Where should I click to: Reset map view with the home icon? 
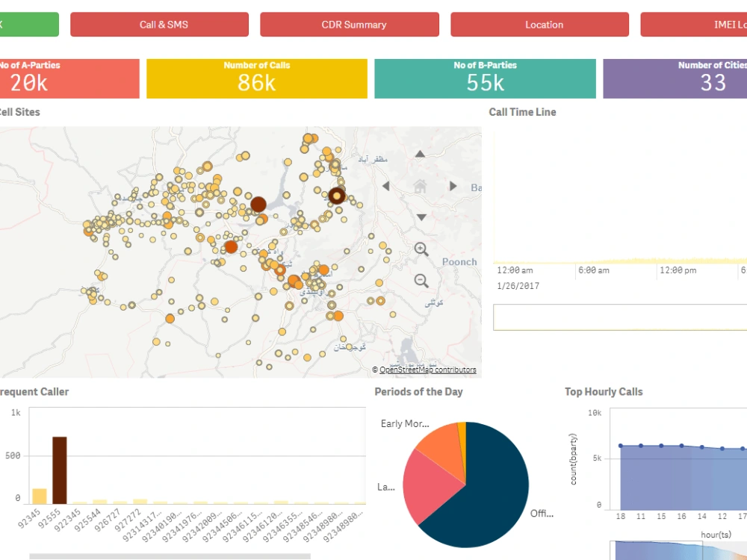pyautogui.click(x=420, y=186)
